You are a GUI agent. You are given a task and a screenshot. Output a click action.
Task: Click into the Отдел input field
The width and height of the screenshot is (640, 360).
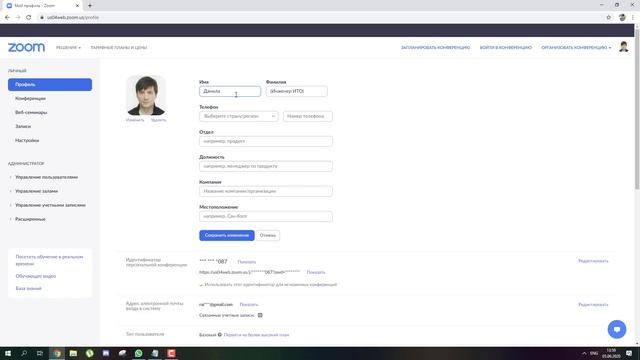(266, 141)
